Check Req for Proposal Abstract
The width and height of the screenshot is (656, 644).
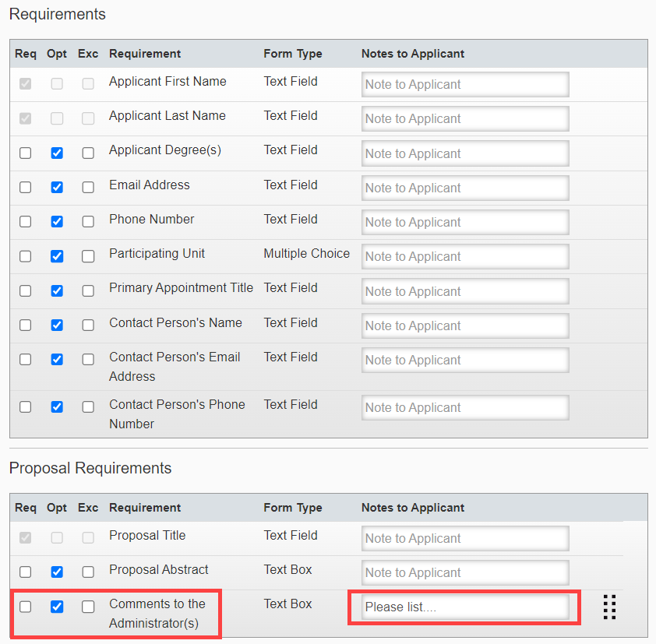pos(26,572)
